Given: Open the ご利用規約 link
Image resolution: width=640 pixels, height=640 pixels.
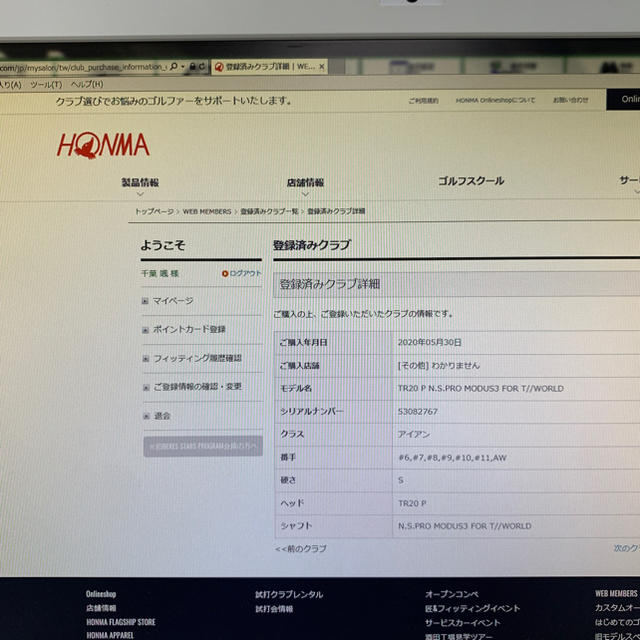Looking at the screenshot, I should (423, 100).
